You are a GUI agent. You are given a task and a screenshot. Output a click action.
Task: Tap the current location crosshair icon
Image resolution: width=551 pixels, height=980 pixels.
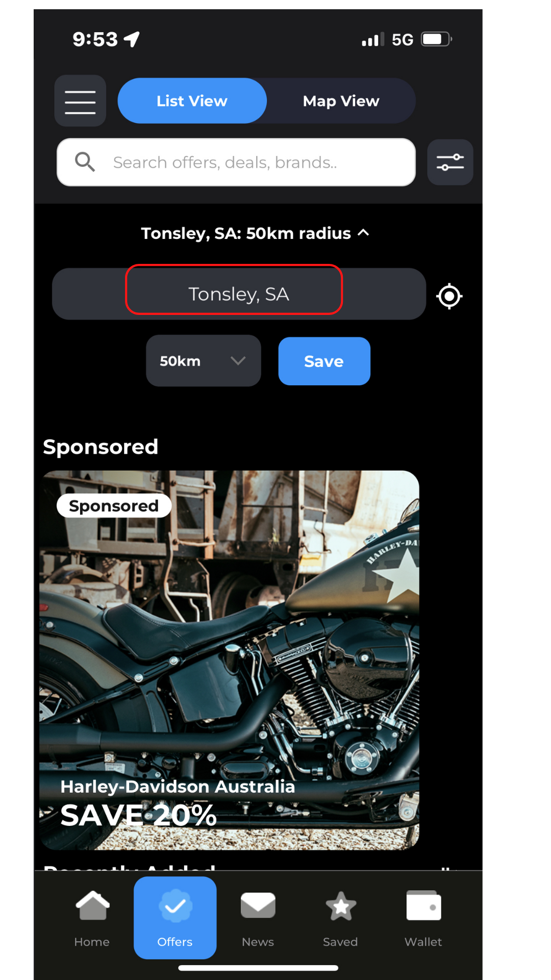click(x=449, y=296)
